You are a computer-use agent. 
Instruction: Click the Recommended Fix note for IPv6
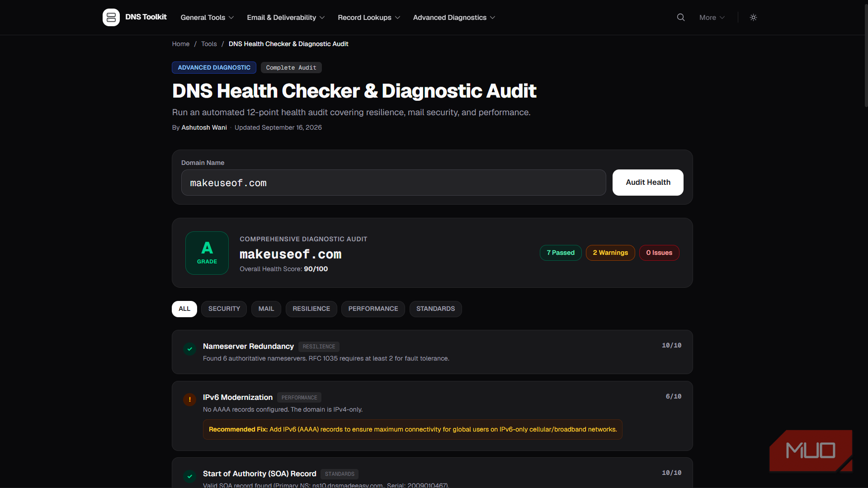pos(413,430)
